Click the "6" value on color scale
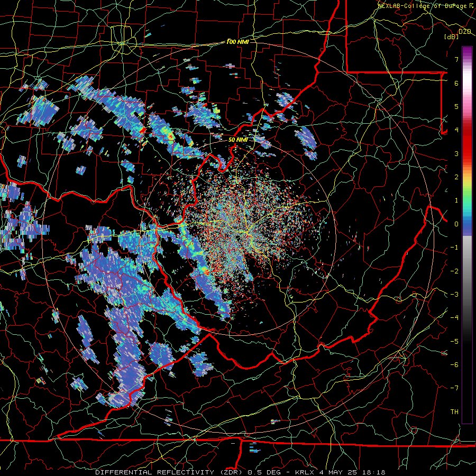Viewport: 476px width, 476px height. (456, 83)
